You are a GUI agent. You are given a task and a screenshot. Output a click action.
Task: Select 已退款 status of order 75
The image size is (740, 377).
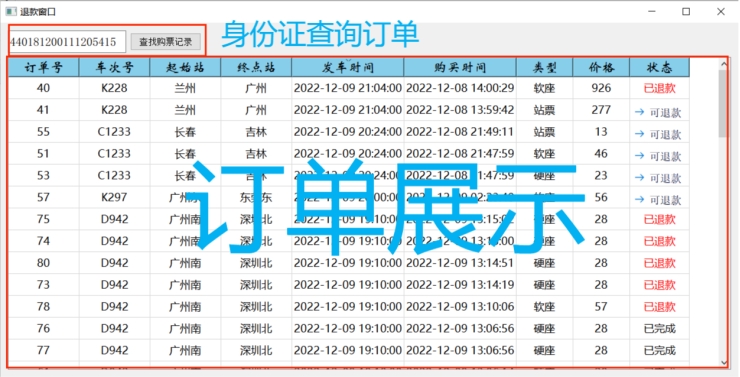pos(659,219)
